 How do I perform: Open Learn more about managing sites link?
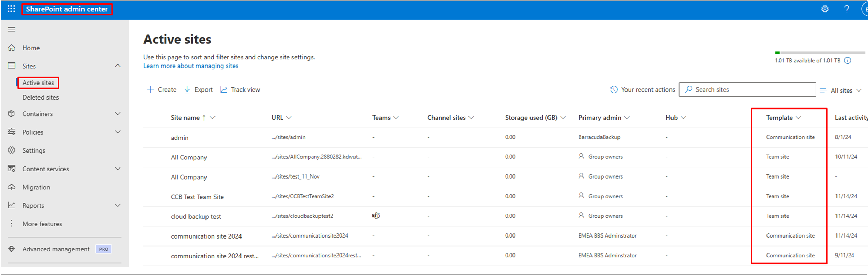191,66
